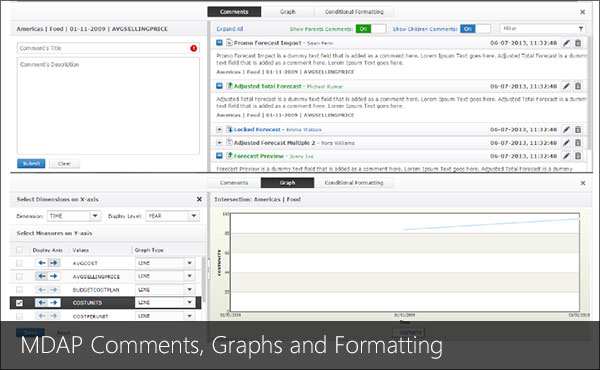Click green arrow icon of Adjusted Total Forecast
Viewport: 600px width, 370px height.
[x=229, y=86]
